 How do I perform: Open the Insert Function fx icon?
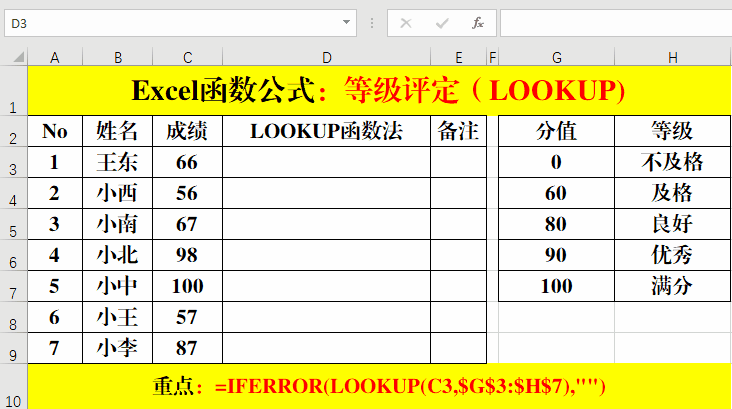tap(478, 23)
